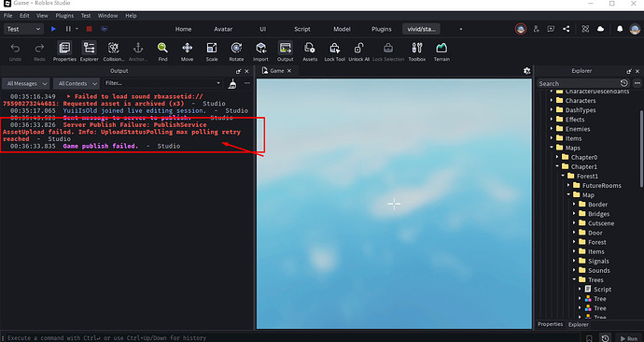Click the share icon in the top bar
Viewport: 644px width, 342px height.
coord(566,29)
